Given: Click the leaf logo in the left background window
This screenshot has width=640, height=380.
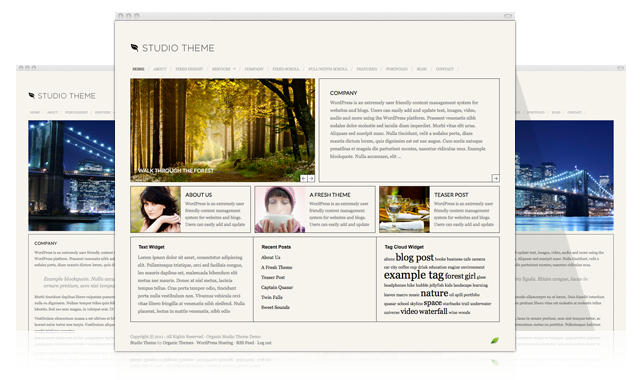Looking at the screenshot, I should pyautogui.click(x=31, y=96).
